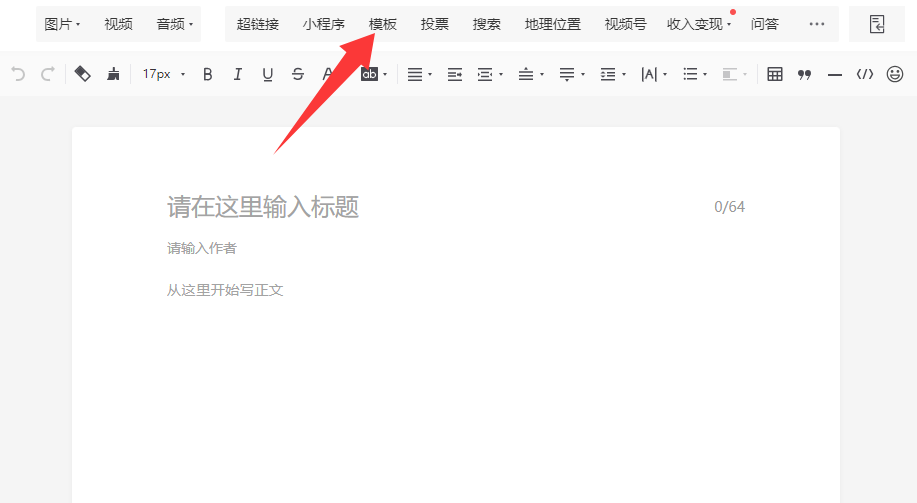
Task: Add a 投票 vote
Action: tap(435, 24)
